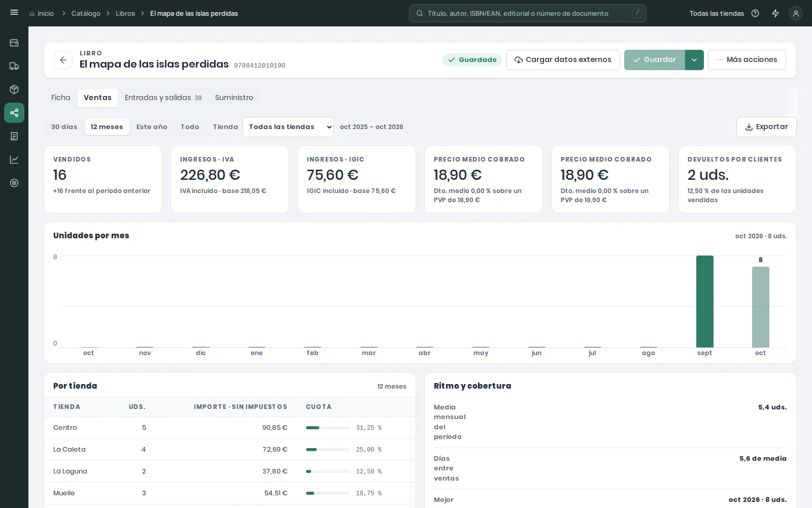Click the Guardar button
This screenshot has width=812, height=508.
(x=655, y=60)
